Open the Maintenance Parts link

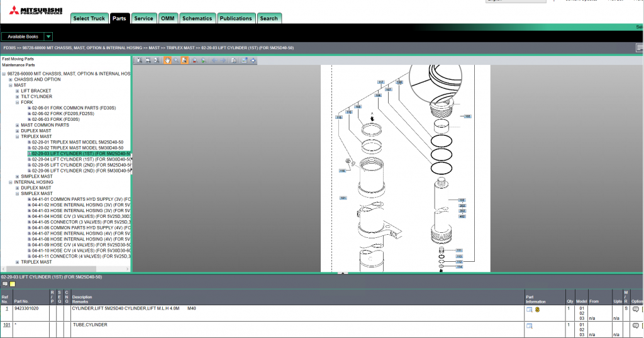click(x=18, y=65)
